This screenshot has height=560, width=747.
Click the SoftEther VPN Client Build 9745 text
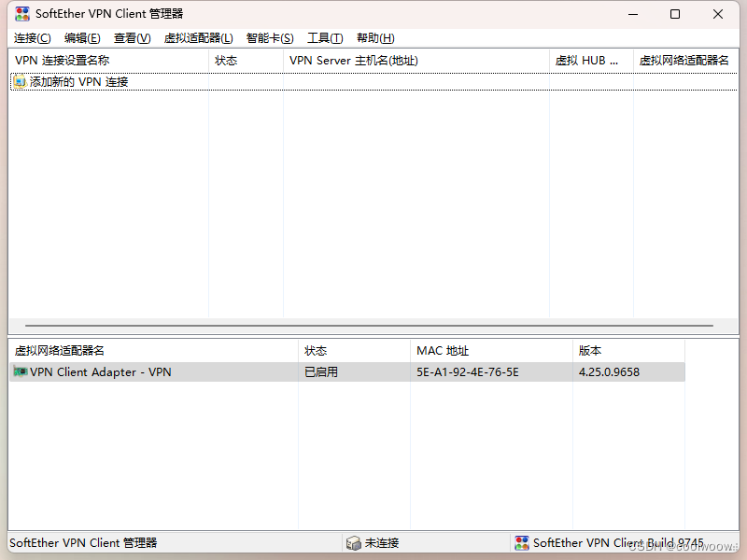618,543
